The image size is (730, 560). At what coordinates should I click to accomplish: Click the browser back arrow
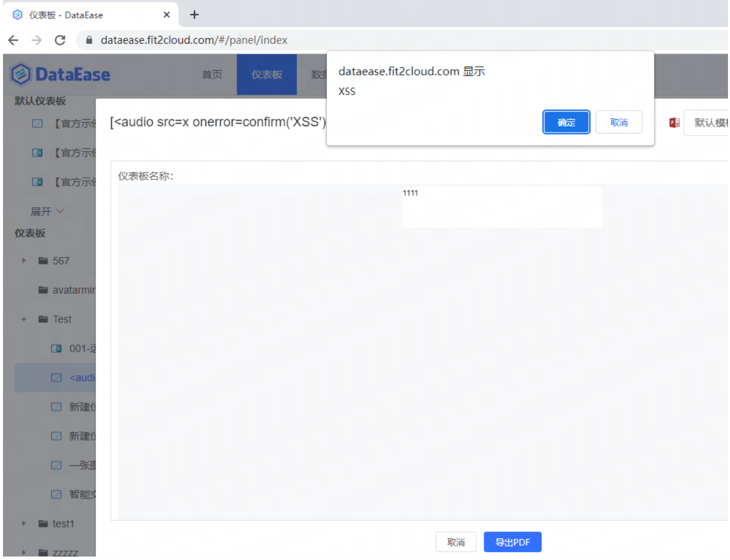click(13, 40)
